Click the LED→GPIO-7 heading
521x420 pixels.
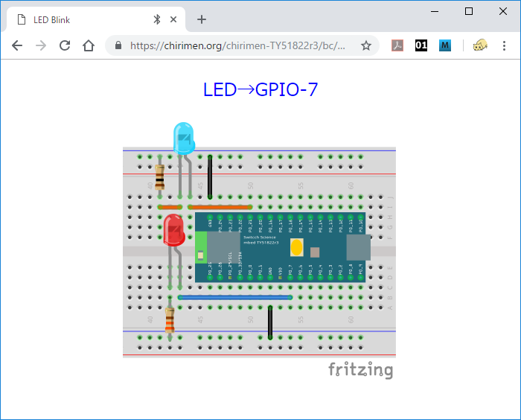coord(260,89)
